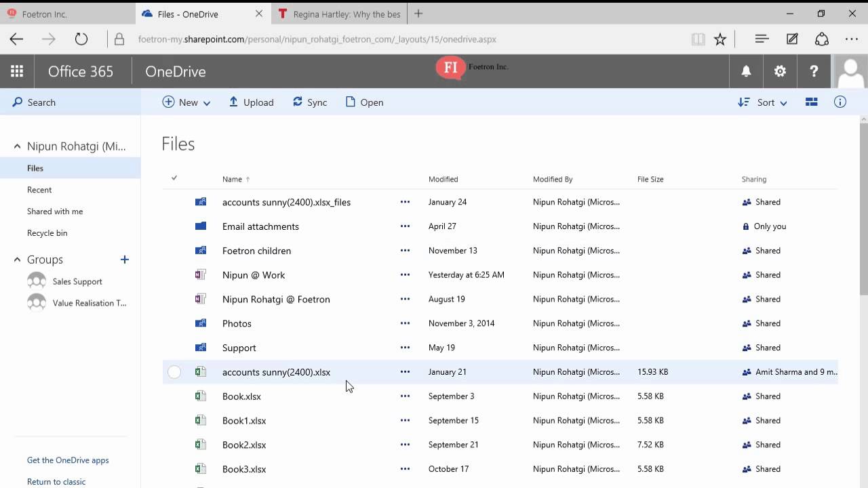The width and height of the screenshot is (868, 488).
Task: Open Nipun Rohatgi @ Foetron notebook
Action: tap(276, 299)
